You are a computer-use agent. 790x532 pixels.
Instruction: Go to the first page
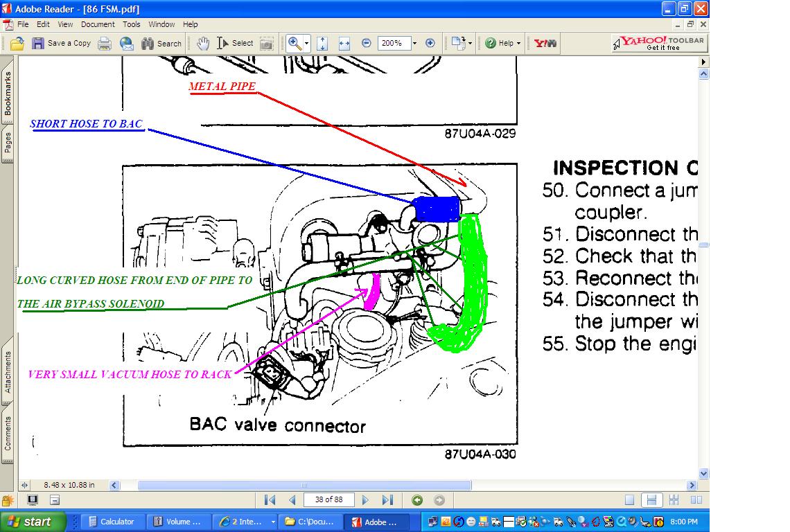[270, 499]
